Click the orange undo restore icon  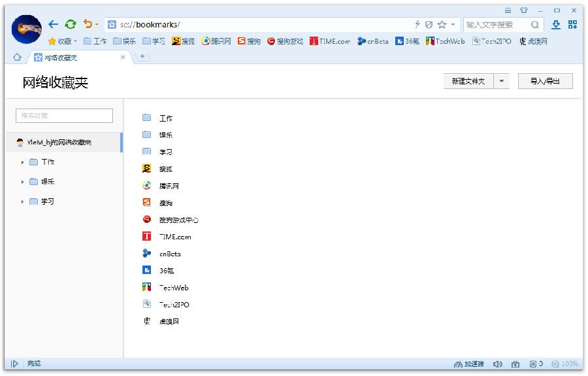pyautogui.click(x=88, y=24)
